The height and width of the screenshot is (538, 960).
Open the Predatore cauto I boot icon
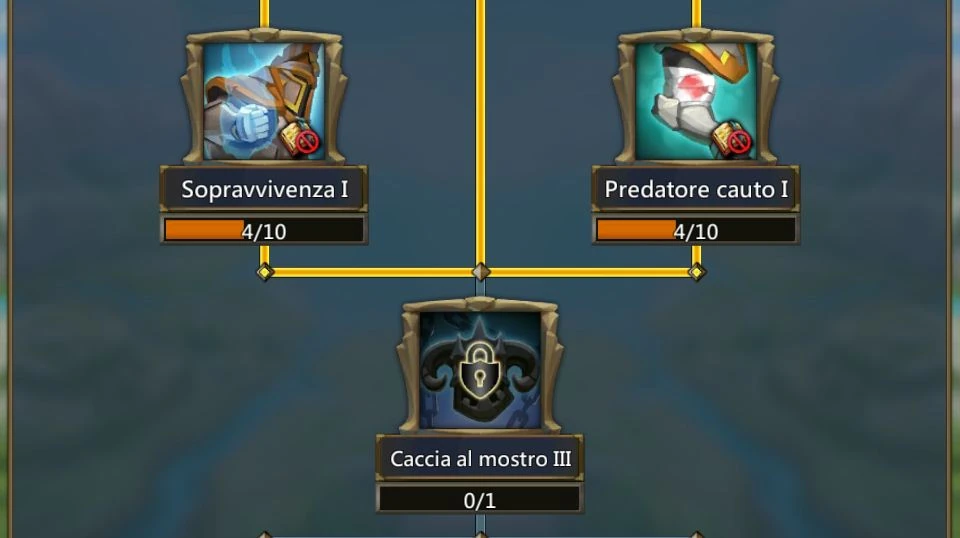click(696, 101)
